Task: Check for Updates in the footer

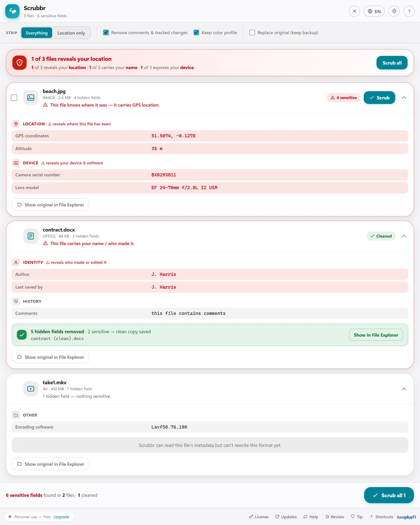Action: click(x=286, y=517)
